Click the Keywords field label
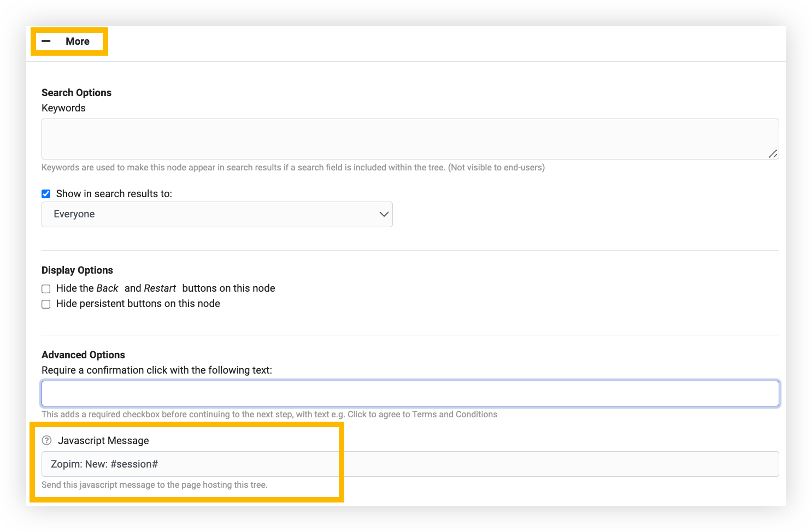812x532 pixels. coord(63,108)
